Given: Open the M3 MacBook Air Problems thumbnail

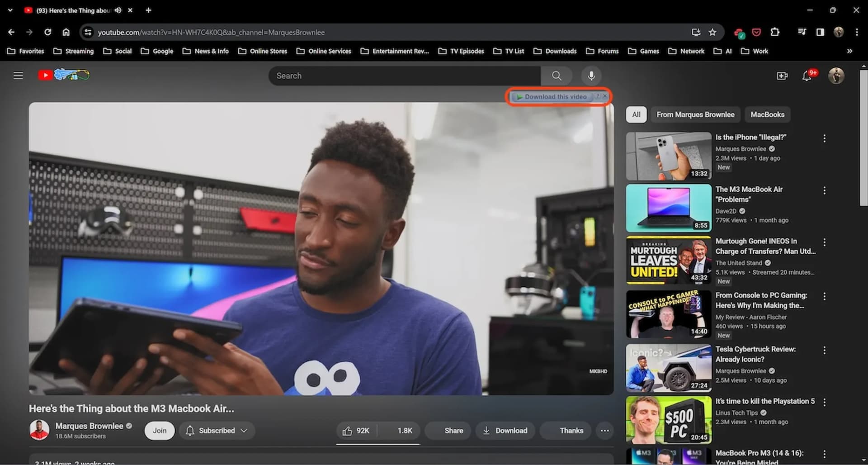Looking at the screenshot, I should pyautogui.click(x=668, y=208).
